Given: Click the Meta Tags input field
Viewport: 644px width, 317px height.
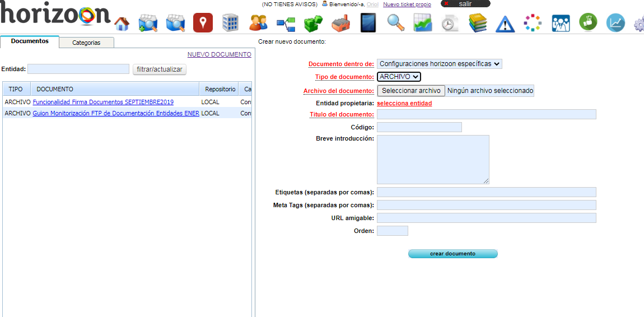Looking at the screenshot, I should pyautogui.click(x=486, y=205).
